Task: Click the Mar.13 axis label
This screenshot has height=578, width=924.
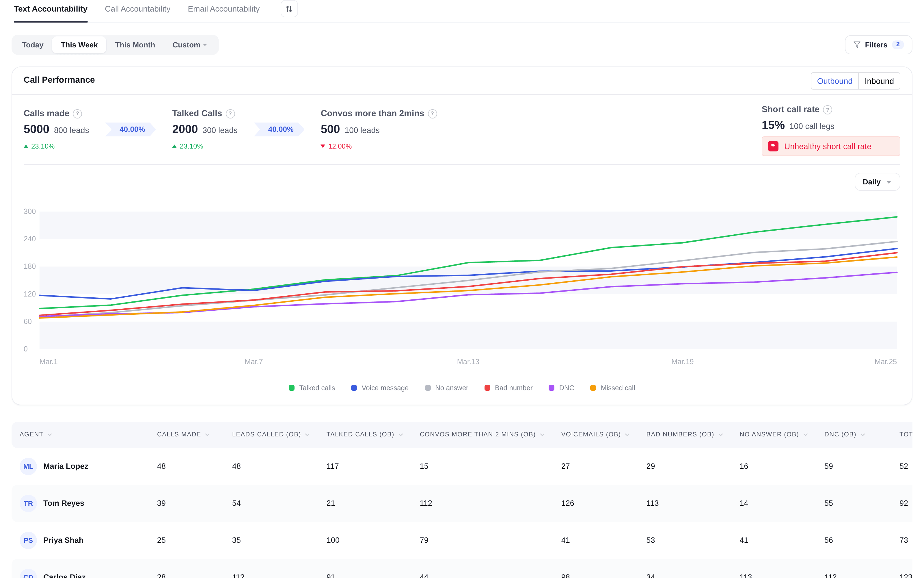Action: tap(468, 362)
